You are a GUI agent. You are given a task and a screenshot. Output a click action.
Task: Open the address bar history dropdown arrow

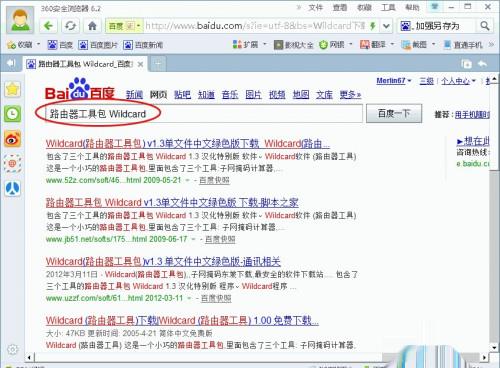point(386,26)
